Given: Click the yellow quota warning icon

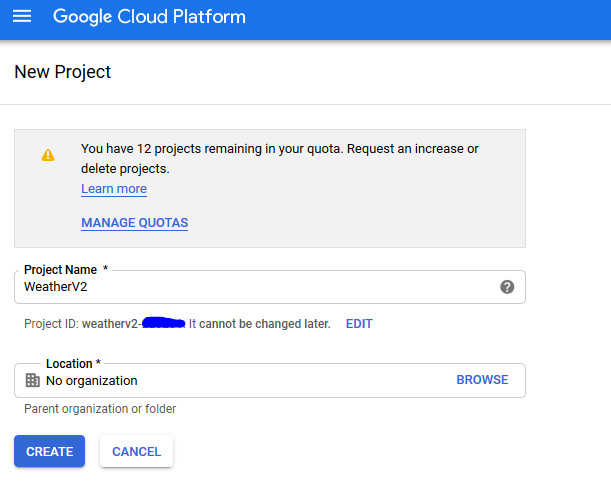Looking at the screenshot, I should [x=48, y=155].
